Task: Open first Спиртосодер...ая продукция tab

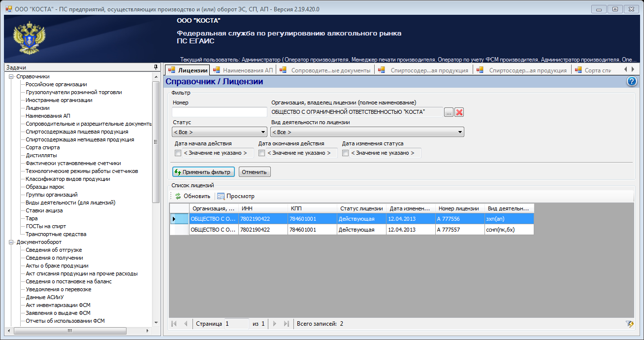Action: 423,70
